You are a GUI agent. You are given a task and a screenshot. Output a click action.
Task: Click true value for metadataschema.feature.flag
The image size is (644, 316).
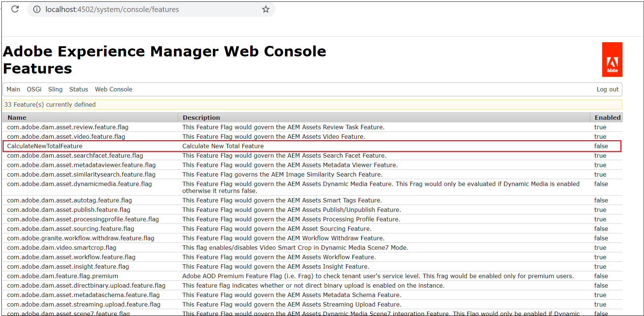(x=600, y=295)
